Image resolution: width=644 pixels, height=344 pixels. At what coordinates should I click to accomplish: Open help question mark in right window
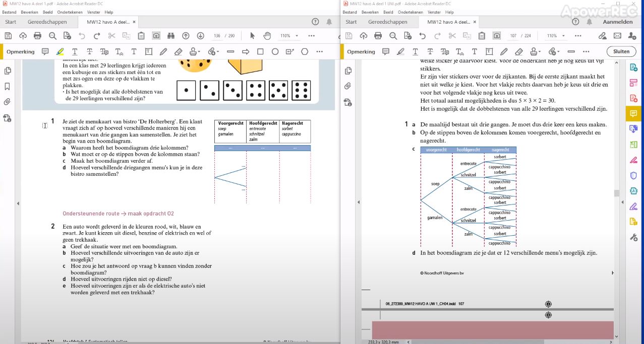[574, 22]
